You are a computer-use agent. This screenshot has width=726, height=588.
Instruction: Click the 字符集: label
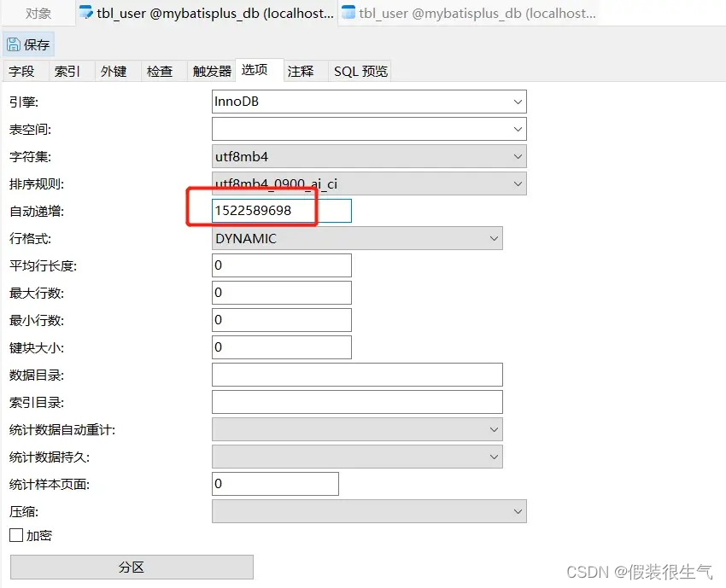click(30, 157)
